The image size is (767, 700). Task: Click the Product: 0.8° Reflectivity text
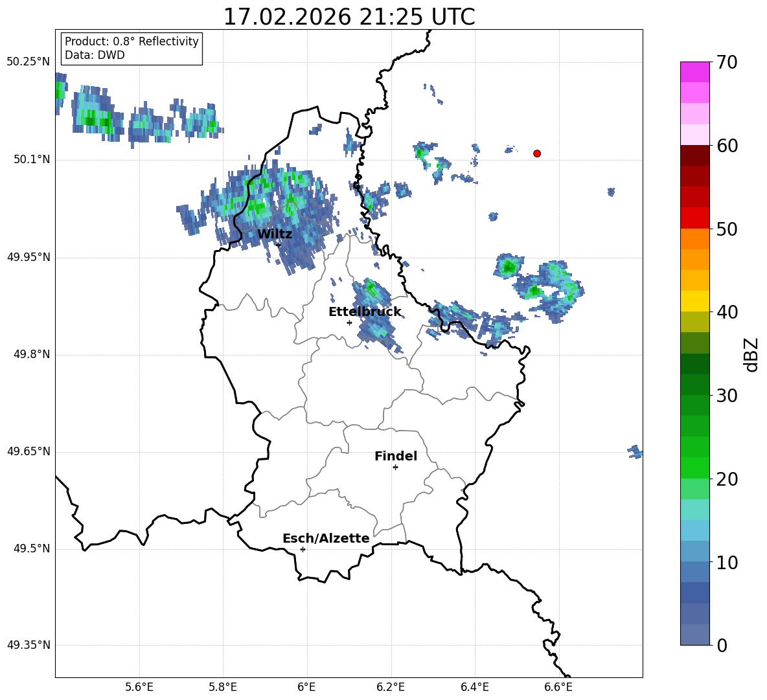click(x=132, y=41)
